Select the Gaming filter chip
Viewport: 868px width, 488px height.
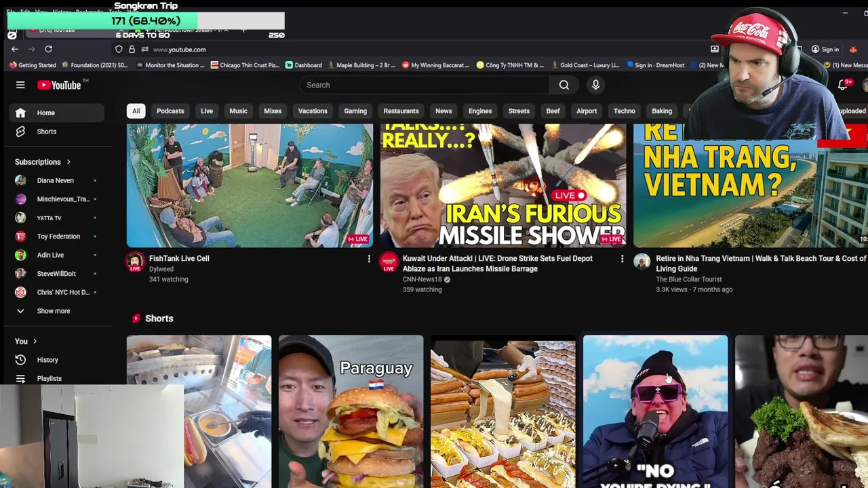tap(355, 111)
